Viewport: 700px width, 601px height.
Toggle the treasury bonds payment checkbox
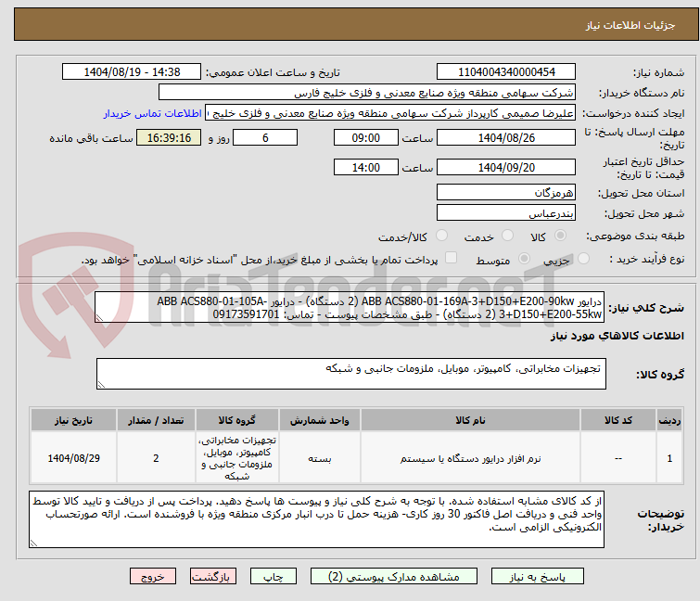click(452, 259)
